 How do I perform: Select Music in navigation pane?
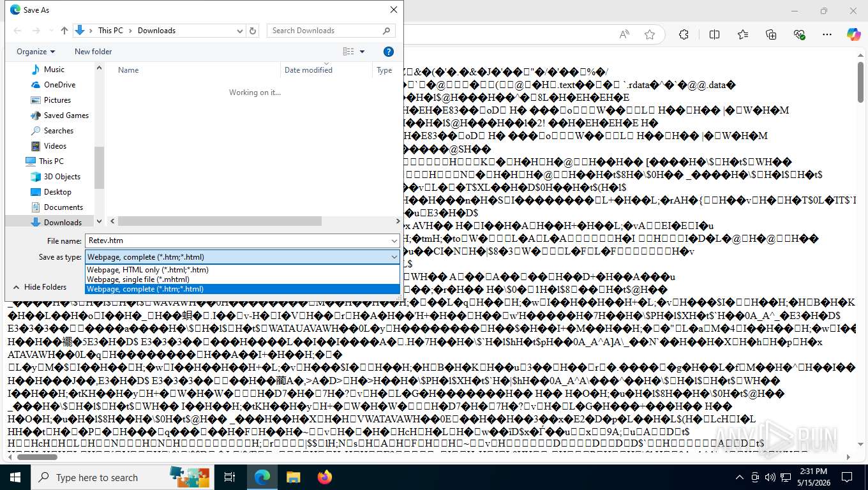click(54, 70)
